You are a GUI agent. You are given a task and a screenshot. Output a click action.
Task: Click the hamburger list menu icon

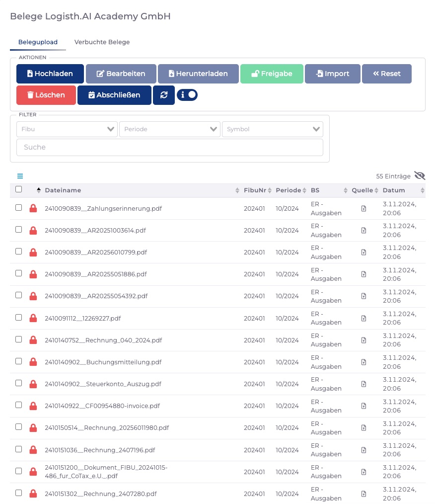[20, 176]
